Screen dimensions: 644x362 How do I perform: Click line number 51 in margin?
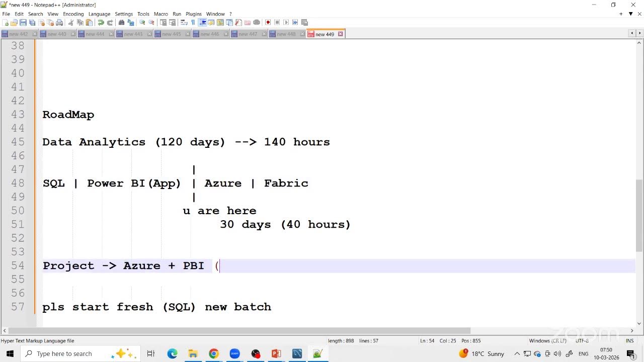coord(18,224)
